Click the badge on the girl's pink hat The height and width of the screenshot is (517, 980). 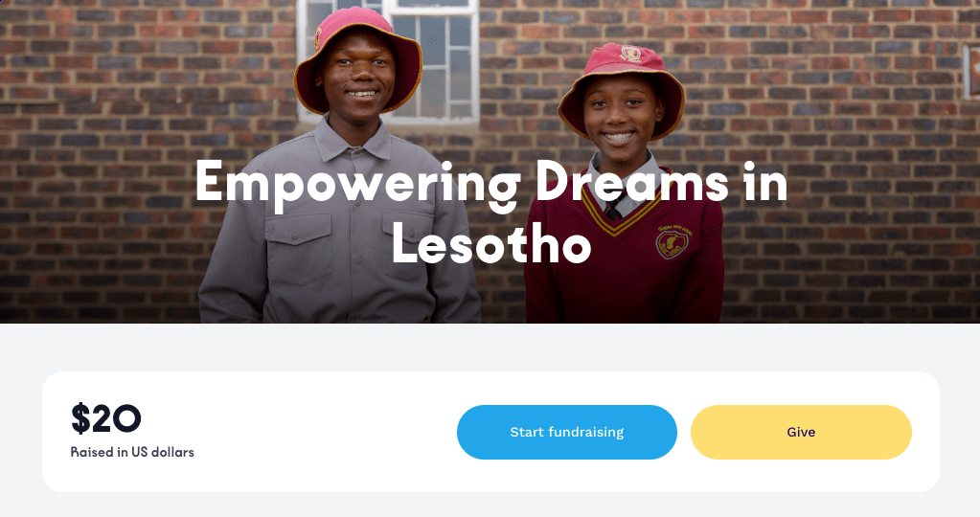[x=629, y=54]
